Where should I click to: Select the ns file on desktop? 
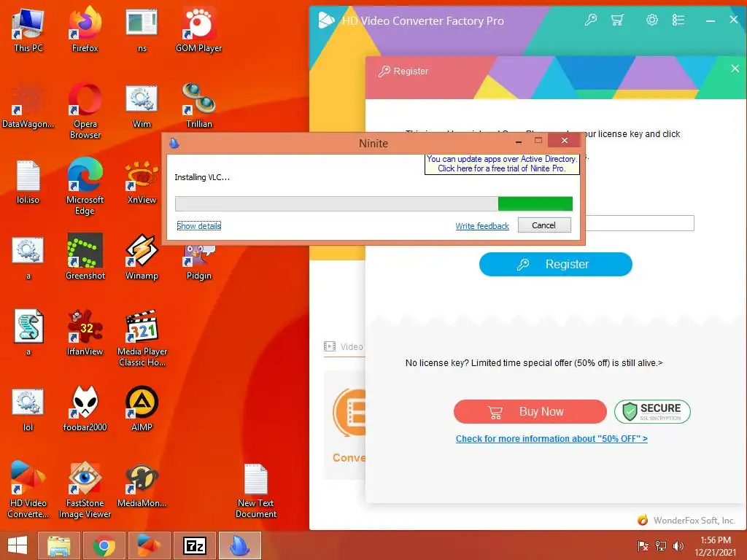click(142, 31)
